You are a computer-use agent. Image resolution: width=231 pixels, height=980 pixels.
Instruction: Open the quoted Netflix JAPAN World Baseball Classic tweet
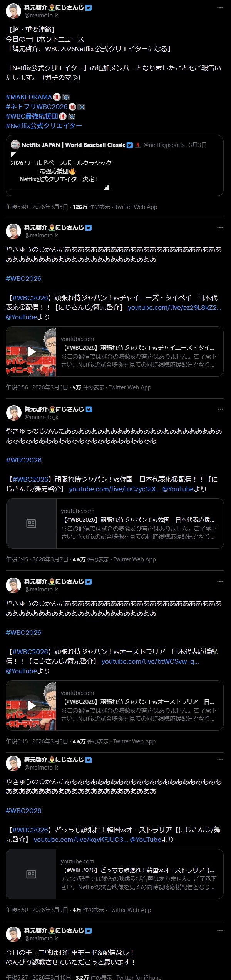[115, 165]
